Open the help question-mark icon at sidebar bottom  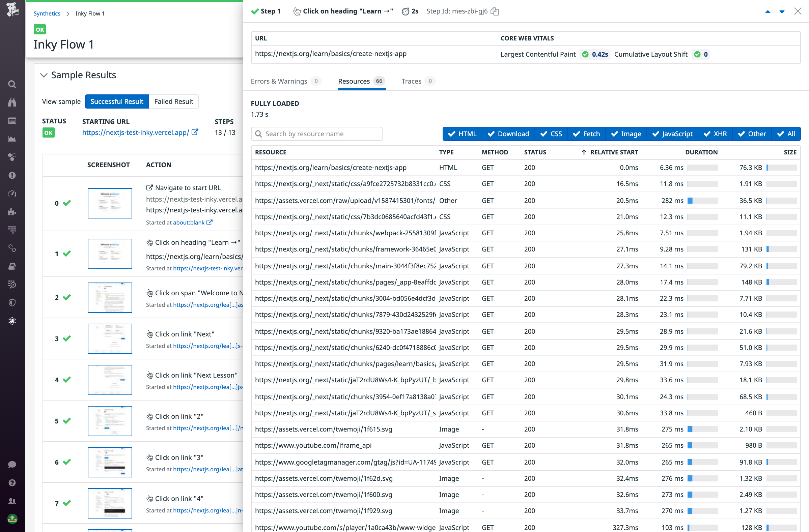tap(12, 483)
